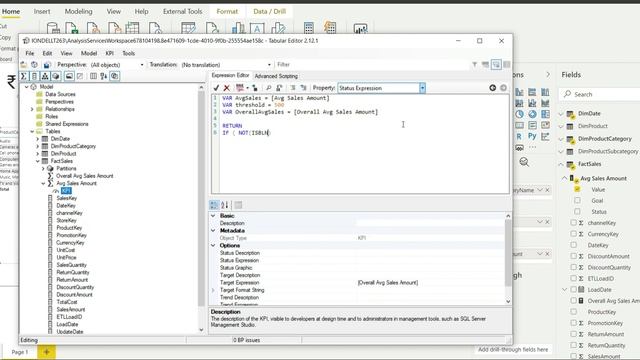The width and height of the screenshot is (640, 360).
Task: Click the comment/uncomment icon in expression toolbar
Action: click(x=293, y=88)
